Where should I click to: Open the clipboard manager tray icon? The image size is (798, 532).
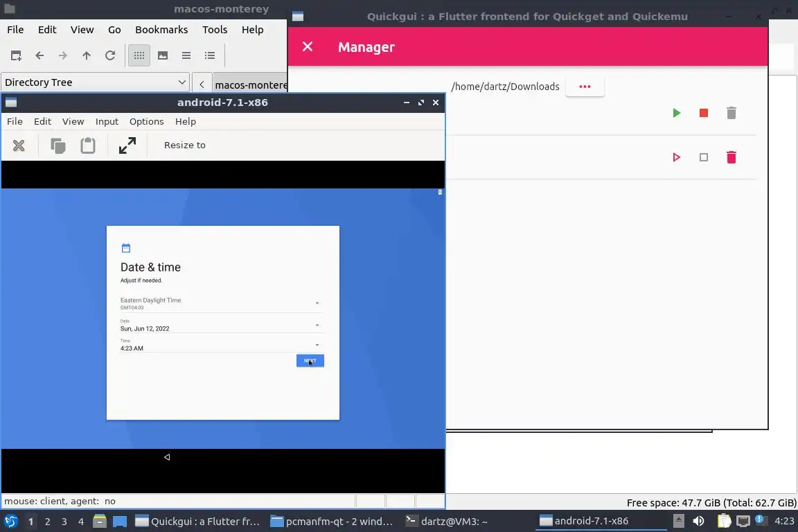tap(724, 521)
